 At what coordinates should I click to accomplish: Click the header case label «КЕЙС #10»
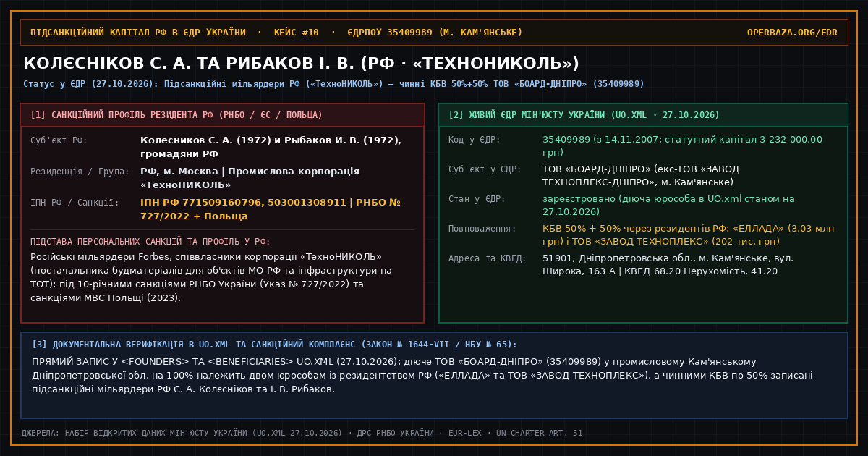point(296,33)
